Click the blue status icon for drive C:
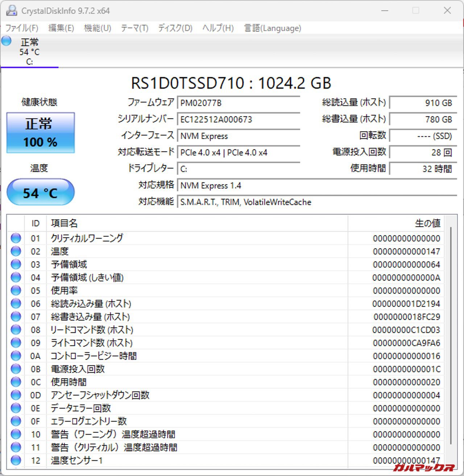The height and width of the screenshot is (476, 464). [7, 41]
